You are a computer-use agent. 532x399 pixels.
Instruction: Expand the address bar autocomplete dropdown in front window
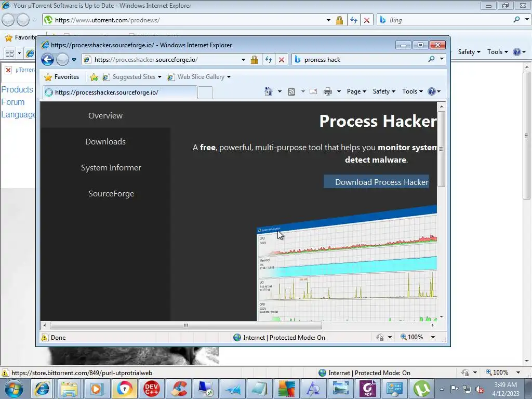coord(243,60)
